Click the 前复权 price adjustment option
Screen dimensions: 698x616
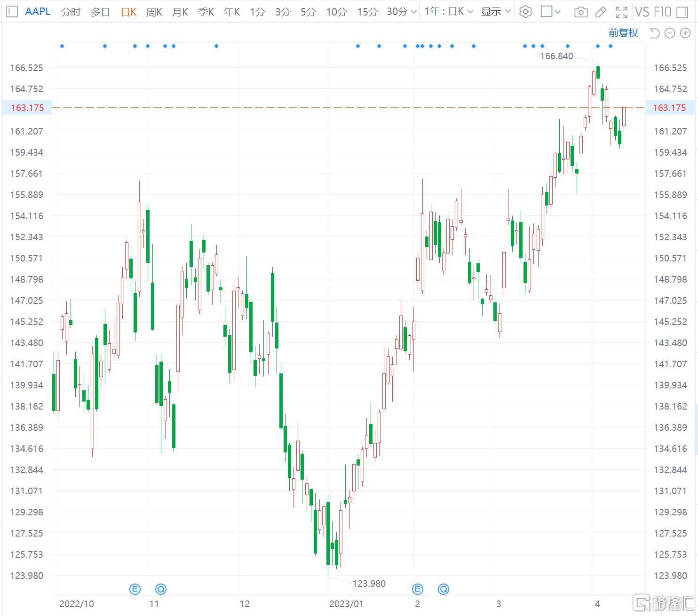click(x=623, y=33)
